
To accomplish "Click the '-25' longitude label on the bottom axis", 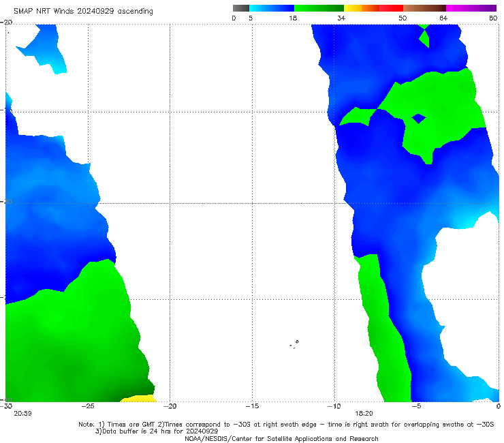I will click(x=88, y=406).
